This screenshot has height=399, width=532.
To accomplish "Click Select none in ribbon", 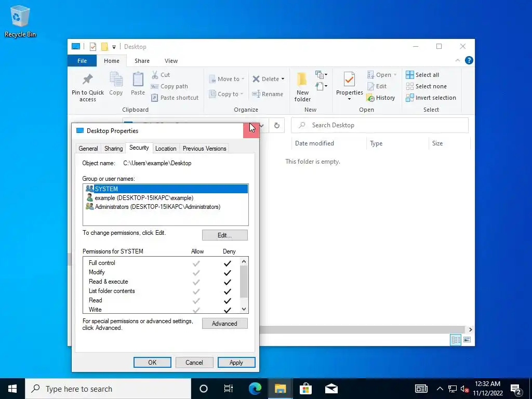I will 427,86.
